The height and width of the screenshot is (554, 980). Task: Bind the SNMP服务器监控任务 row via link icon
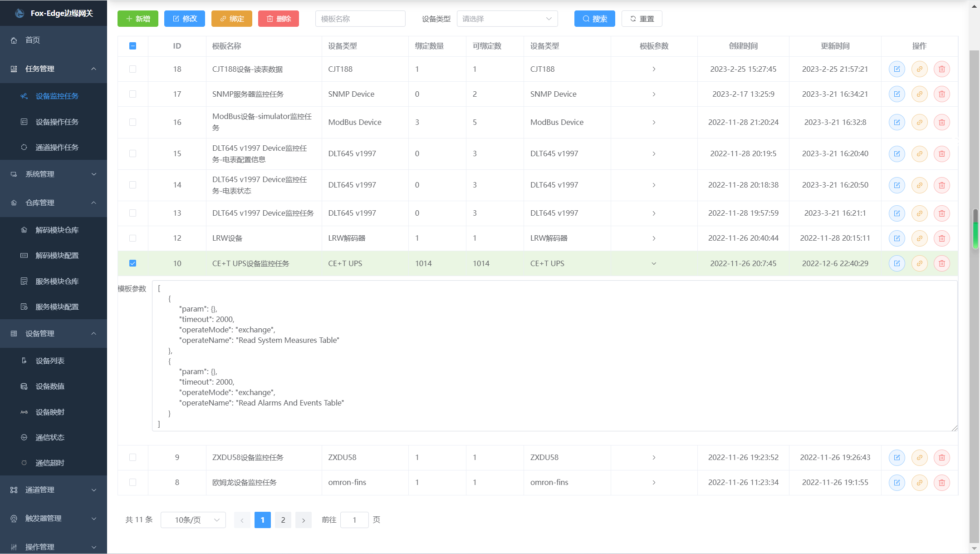tap(920, 94)
